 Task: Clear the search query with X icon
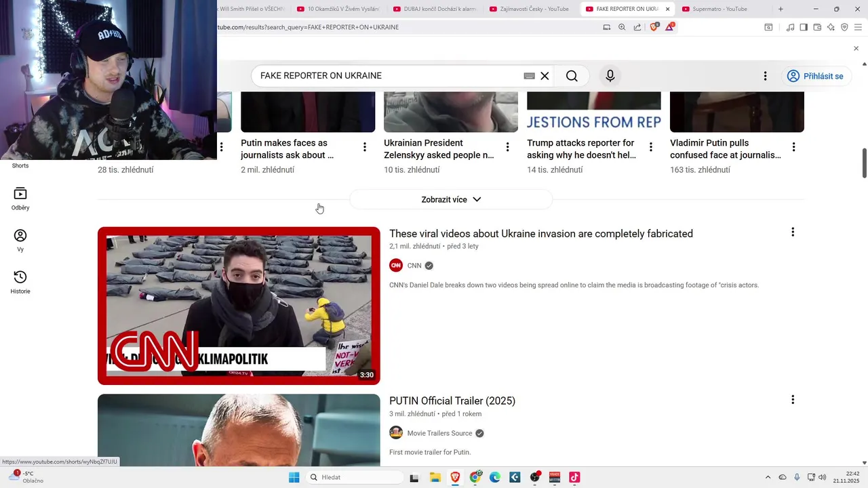tap(545, 76)
